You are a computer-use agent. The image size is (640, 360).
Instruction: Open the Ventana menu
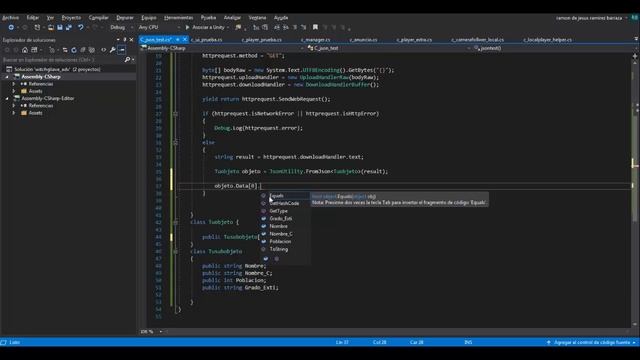click(x=257, y=18)
